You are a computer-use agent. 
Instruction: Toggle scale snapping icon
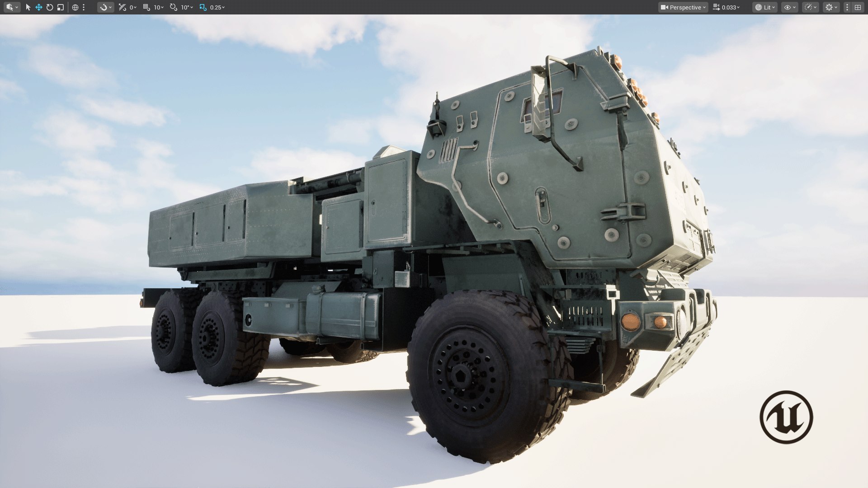pyautogui.click(x=203, y=7)
